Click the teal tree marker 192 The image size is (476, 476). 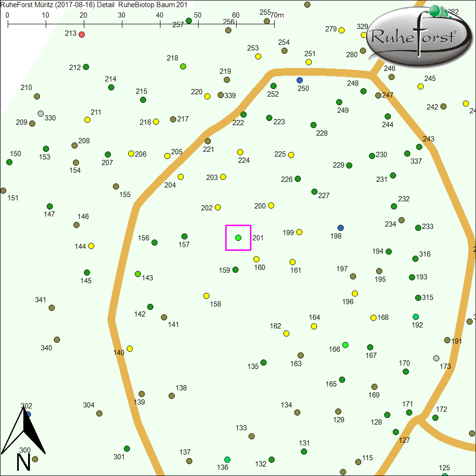click(x=416, y=317)
